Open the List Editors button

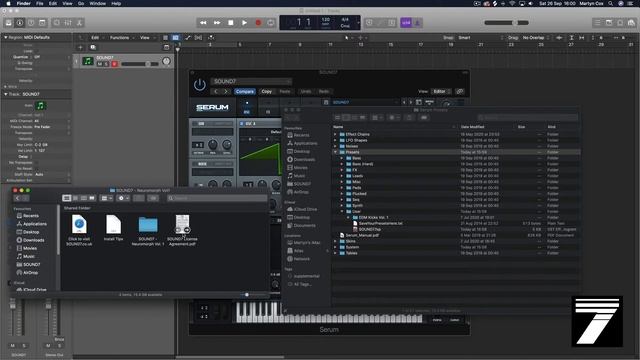(597, 23)
